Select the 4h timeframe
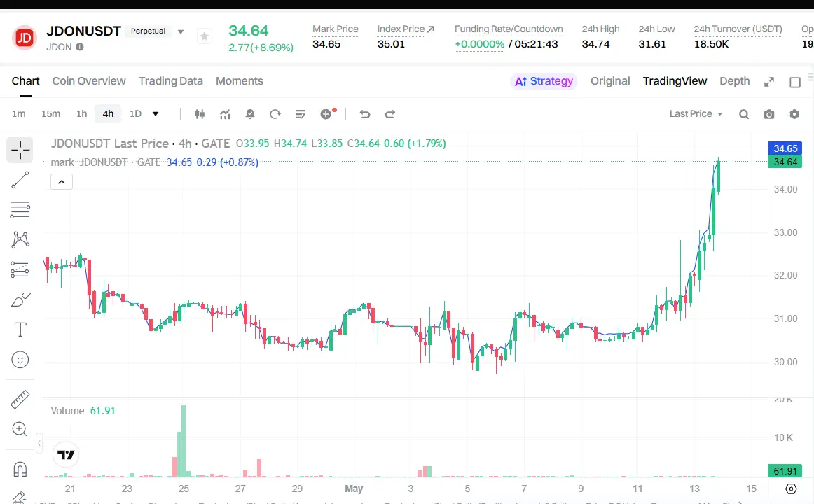Image resolution: width=814 pixels, height=504 pixels. (108, 114)
